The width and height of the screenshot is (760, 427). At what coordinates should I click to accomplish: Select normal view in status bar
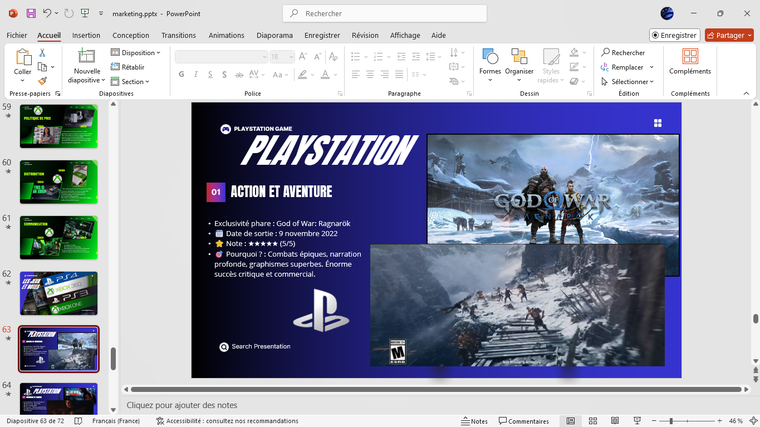coord(570,421)
